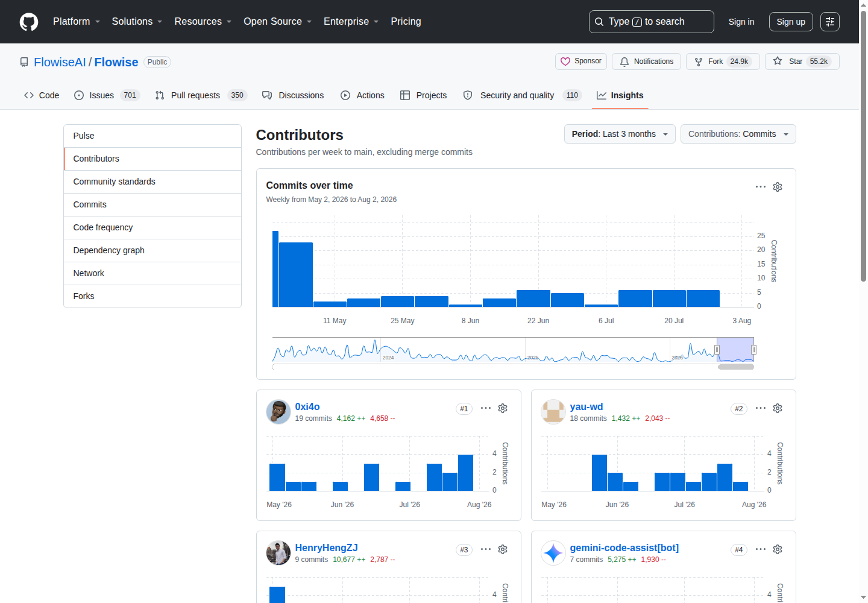This screenshot has width=868, height=603.
Task: Select Community standards in the sidebar
Action: (153, 182)
